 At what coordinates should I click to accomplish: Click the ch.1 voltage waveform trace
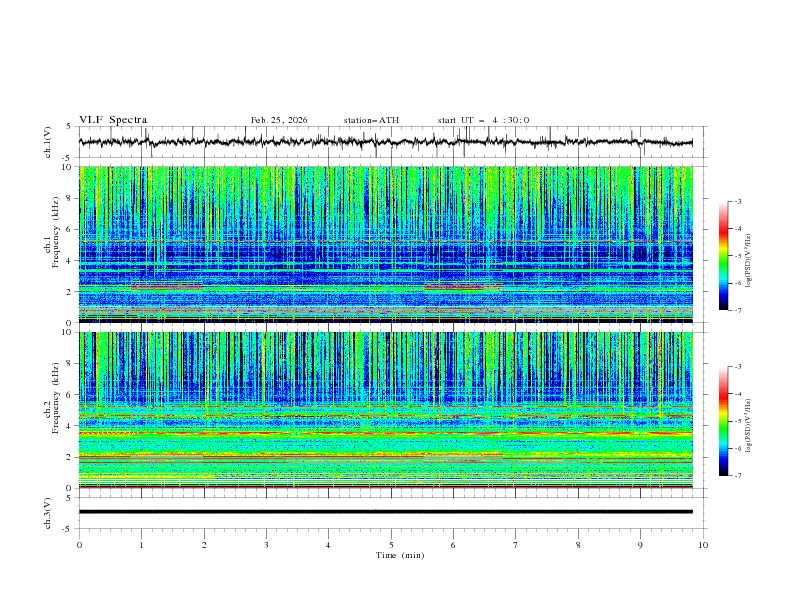coord(385,142)
